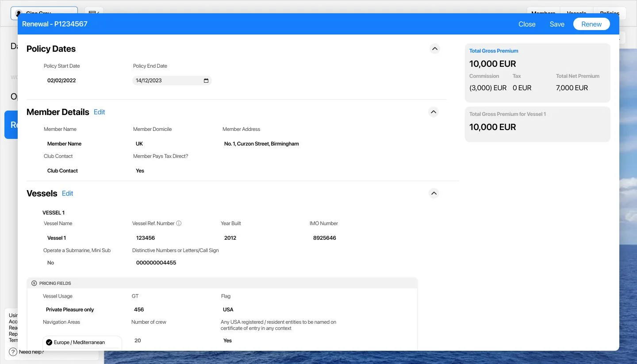
Task: Collapse the Policy Dates section
Action: tap(435, 49)
